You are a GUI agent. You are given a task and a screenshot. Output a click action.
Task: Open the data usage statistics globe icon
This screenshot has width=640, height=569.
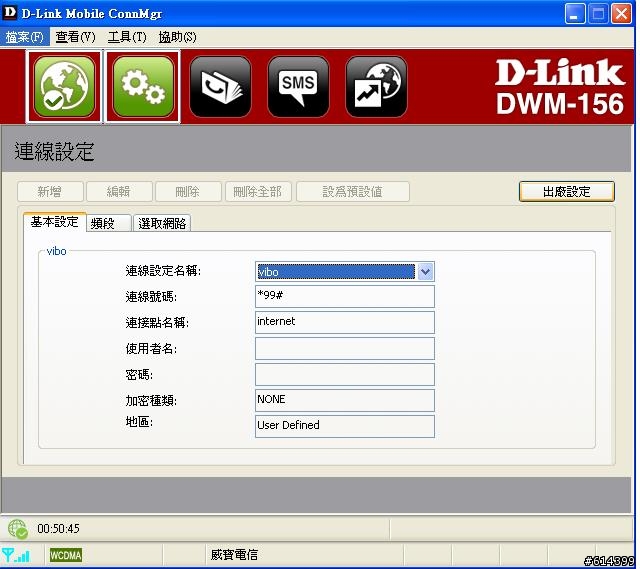coord(376,87)
